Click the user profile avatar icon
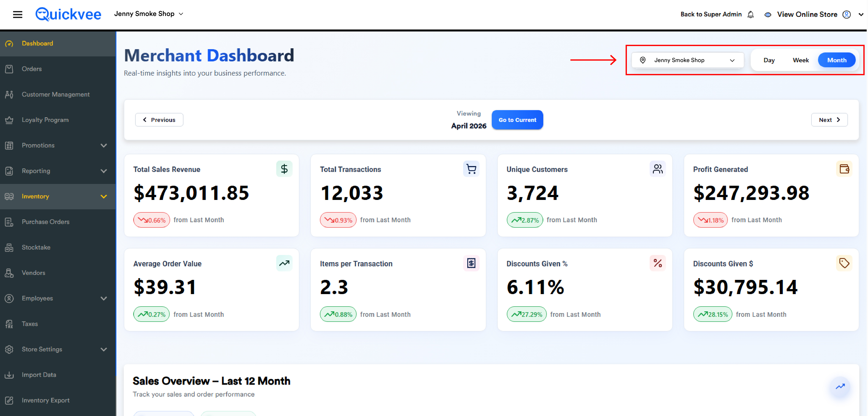The width and height of the screenshot is (868, 416). click(846, 14)
